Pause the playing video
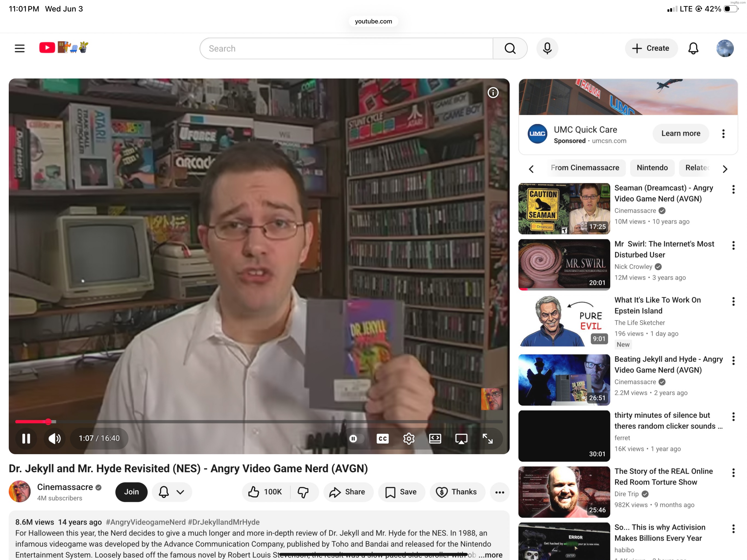Image resolution: width=747 pixels, height=560 pixels. (26, 438)
